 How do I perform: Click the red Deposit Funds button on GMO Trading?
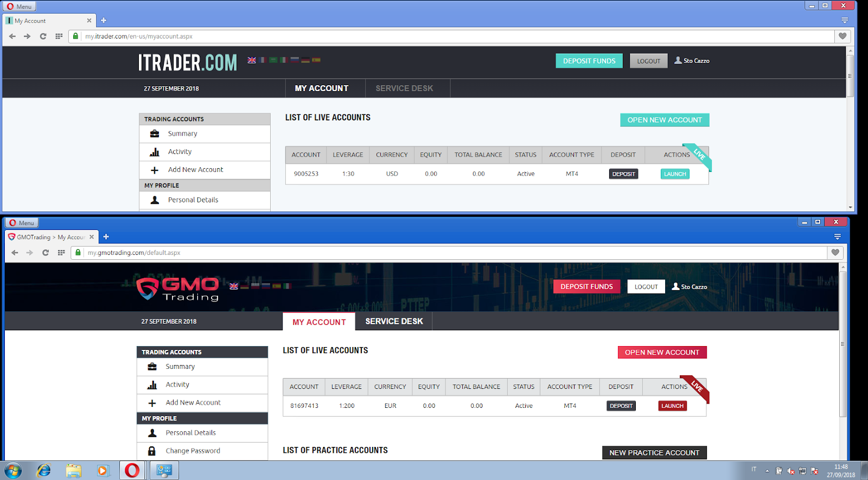[586, 286]
